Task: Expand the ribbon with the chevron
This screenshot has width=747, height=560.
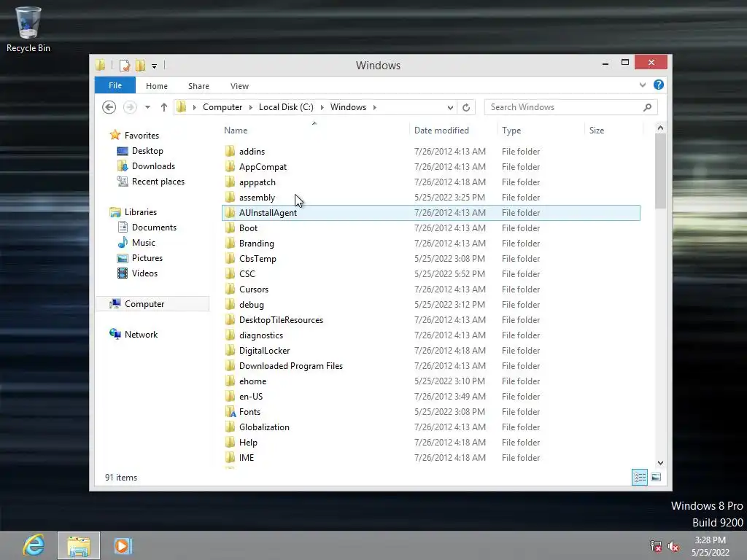Action: [643, 85]
